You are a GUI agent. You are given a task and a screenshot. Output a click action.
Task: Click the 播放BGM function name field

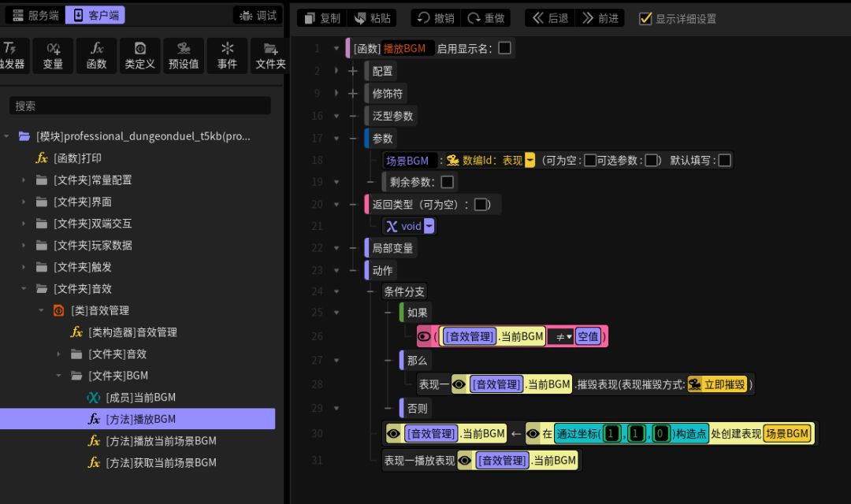tap(407, 48)
